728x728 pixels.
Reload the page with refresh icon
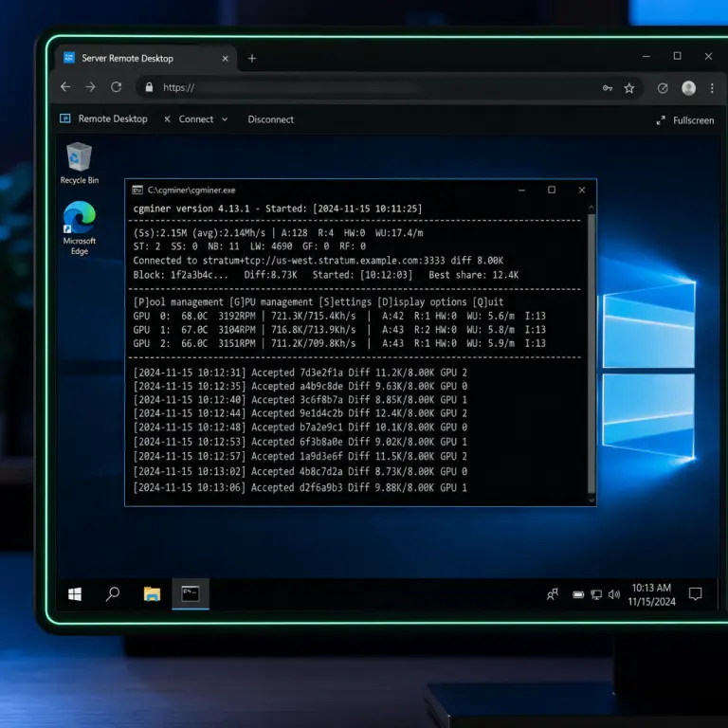pos(116,87)
